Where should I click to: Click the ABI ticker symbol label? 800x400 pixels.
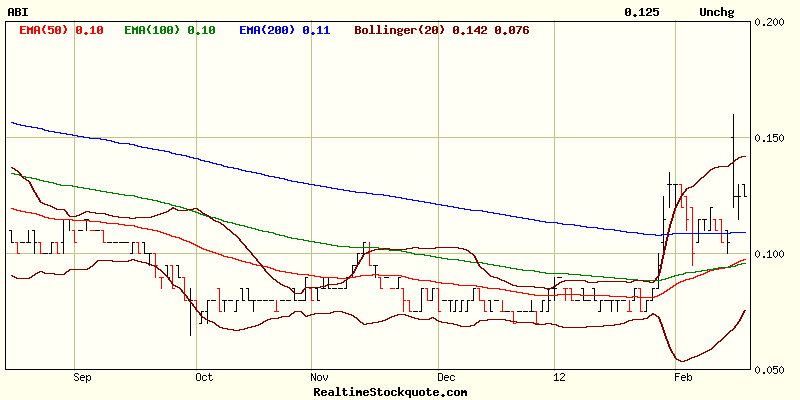tap(18, 12)
